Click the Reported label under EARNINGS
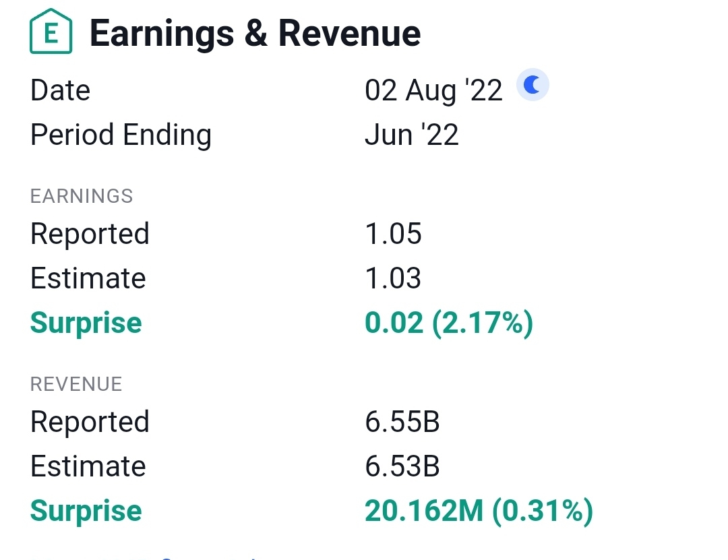Screen dimensions: 728x560 click(x=90, y=234)
